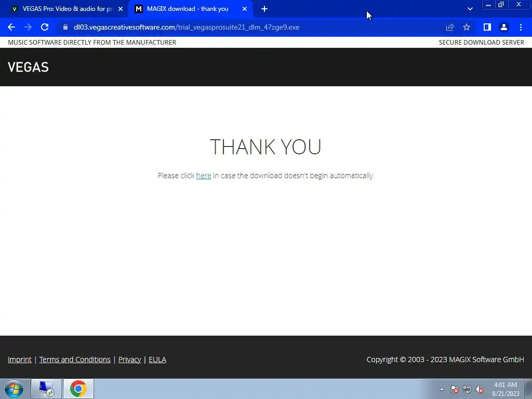Click 'MUSIC SOFTWARE DIRECTLY FROM THE MANUFACTURER' text
Image resolution: width=532 pixels, height=399 pixels.
click(92, 43)
